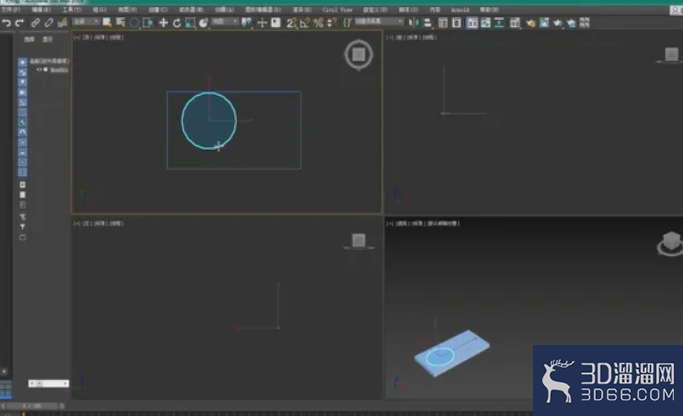Screen dimensions: 683x416
Task: Toggle the fourth blue filter button, cameras
Action: [22, 92]
